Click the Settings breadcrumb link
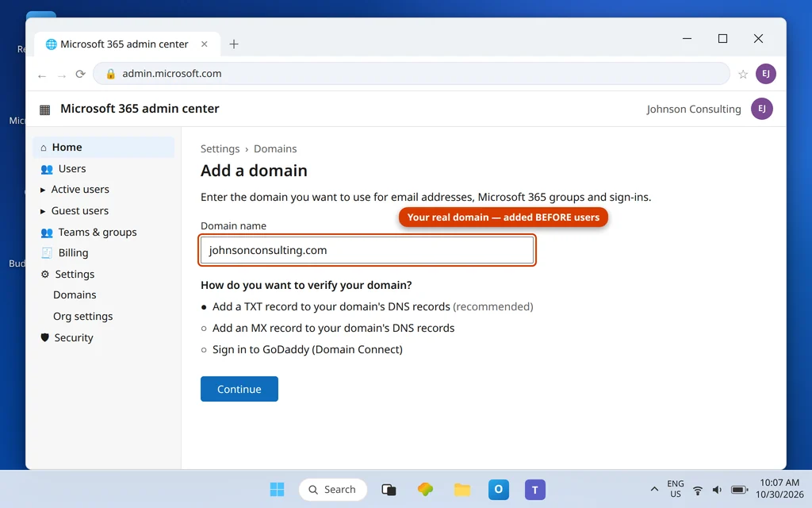812x508 pixels. (x=220, y=148)
